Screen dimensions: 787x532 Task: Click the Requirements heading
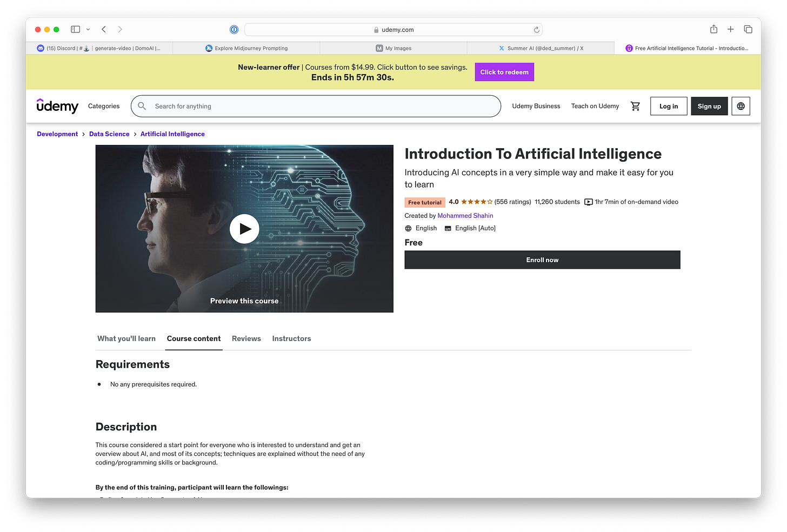pos(132,364)
